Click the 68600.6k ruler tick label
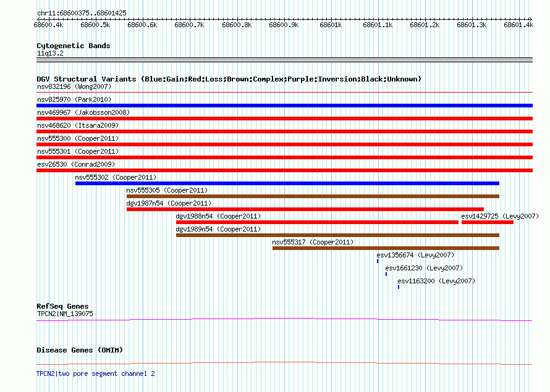 (142, 25)
